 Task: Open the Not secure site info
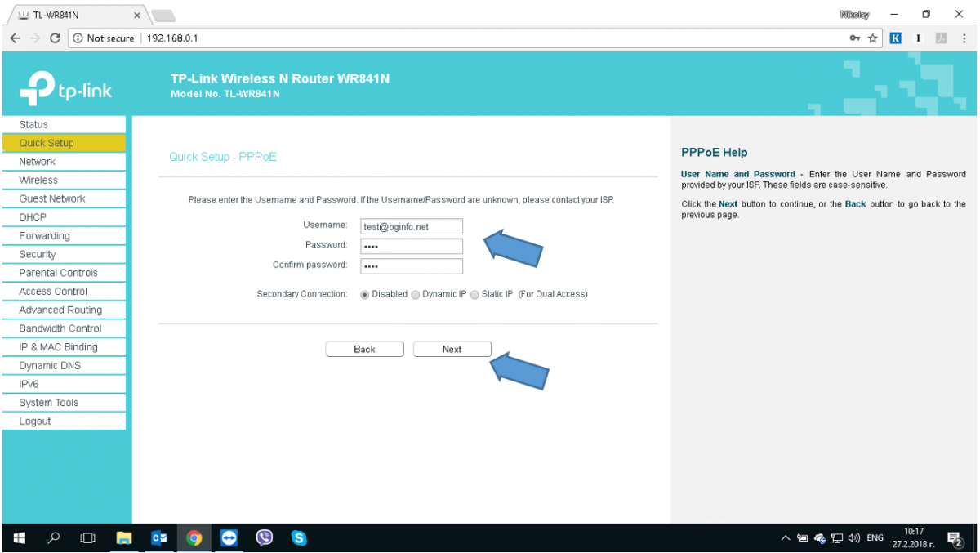(104, 38)
